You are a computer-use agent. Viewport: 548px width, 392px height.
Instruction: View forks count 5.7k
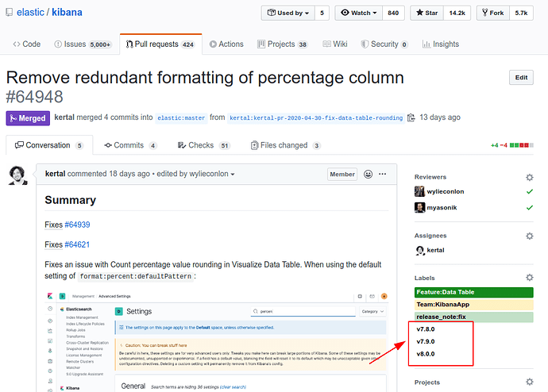521,13
